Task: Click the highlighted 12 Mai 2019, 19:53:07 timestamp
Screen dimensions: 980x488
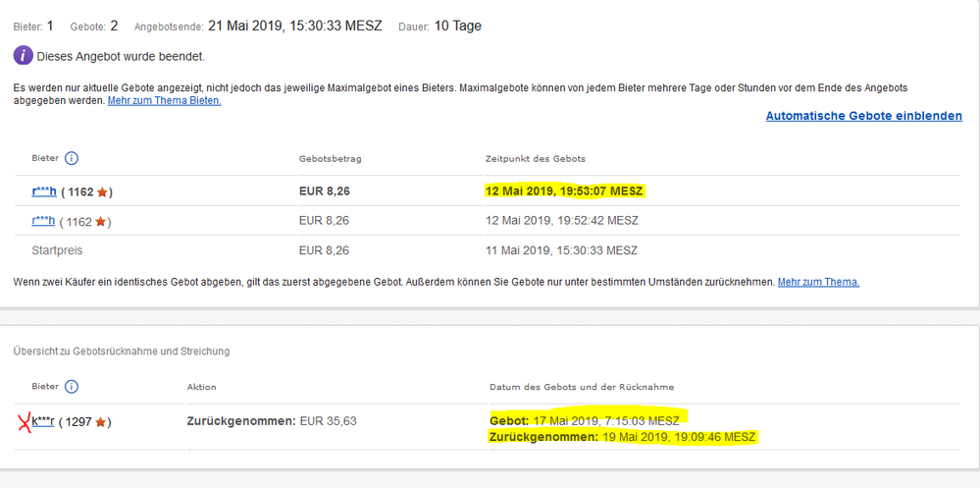Action: (x=564, y=190)
